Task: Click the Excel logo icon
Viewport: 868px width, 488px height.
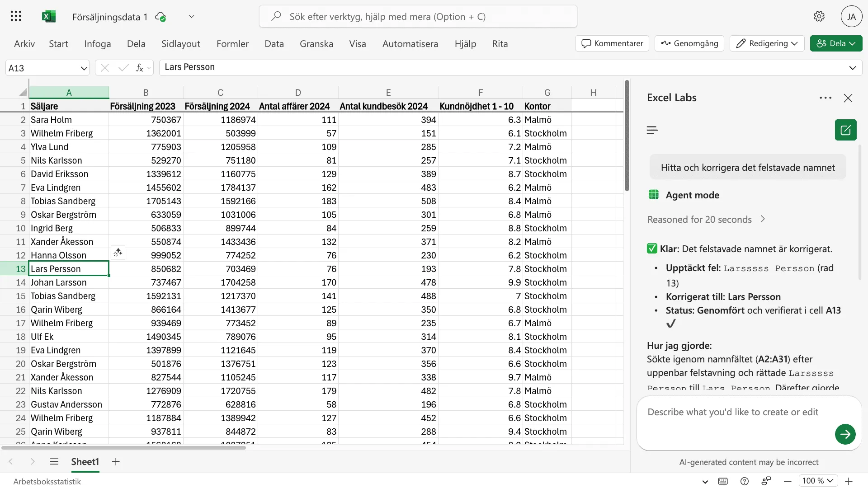Action: pos(48,17)
